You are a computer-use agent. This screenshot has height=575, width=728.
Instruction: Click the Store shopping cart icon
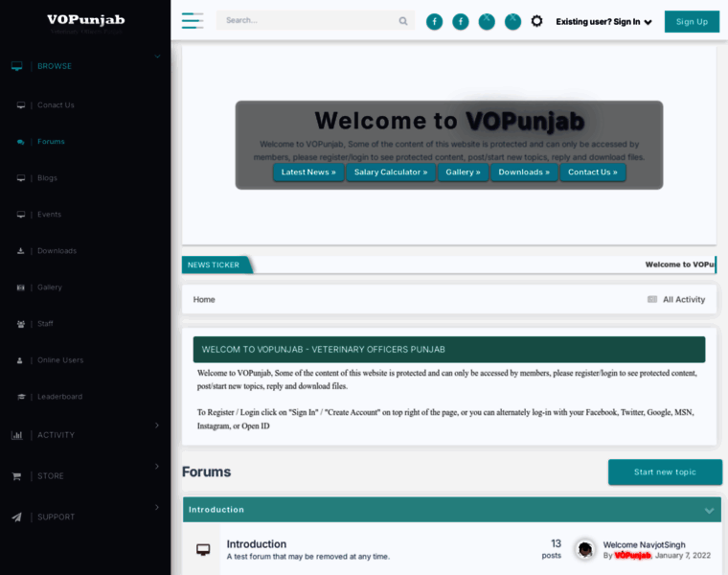pos(16,476)
